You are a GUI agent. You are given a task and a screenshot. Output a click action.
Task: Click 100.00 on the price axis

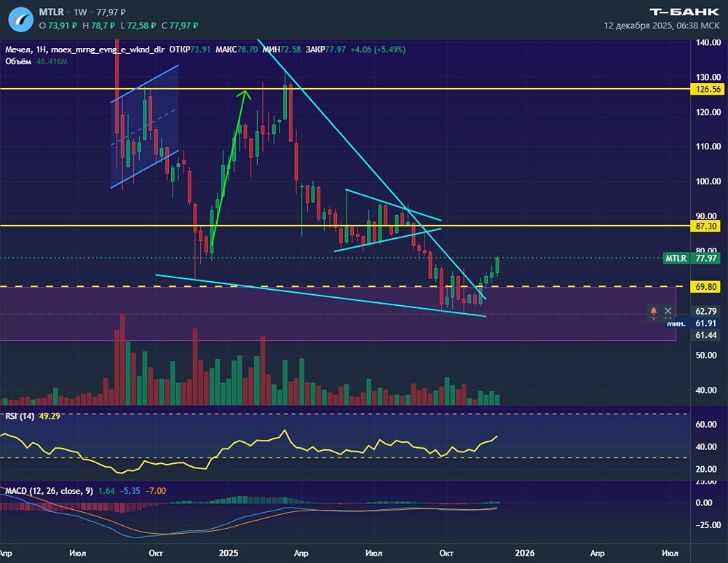(x=708, y=181)
